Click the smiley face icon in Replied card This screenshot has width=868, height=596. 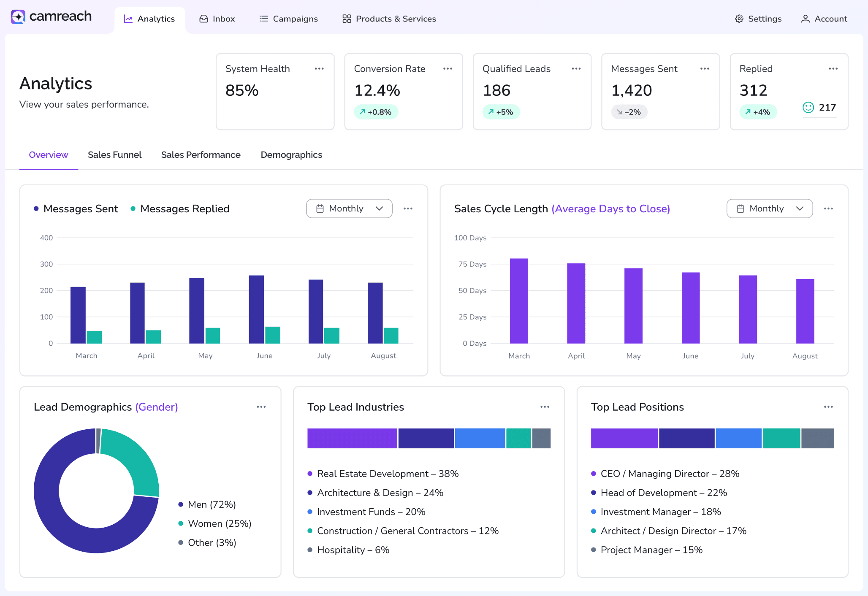click(808, 108)
